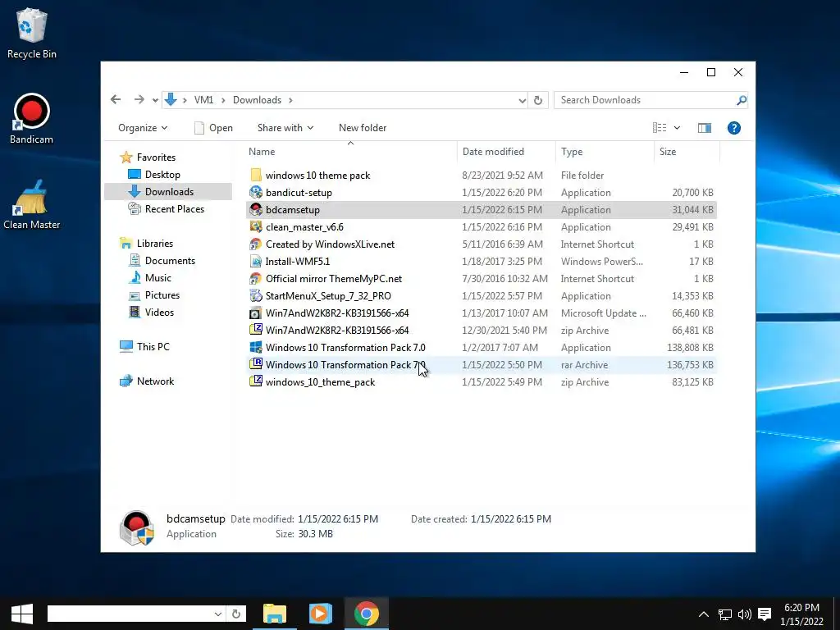This screenshot has width=840, height=630.
Task: Click the Windows Start button
Action: click(21, 614)
